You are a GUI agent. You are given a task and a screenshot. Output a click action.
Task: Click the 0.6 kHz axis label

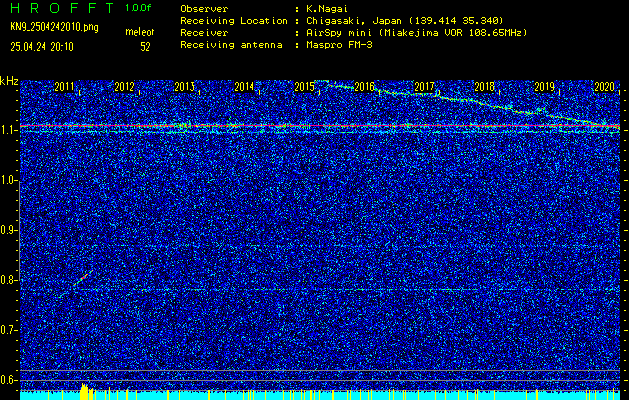point(8,380)
